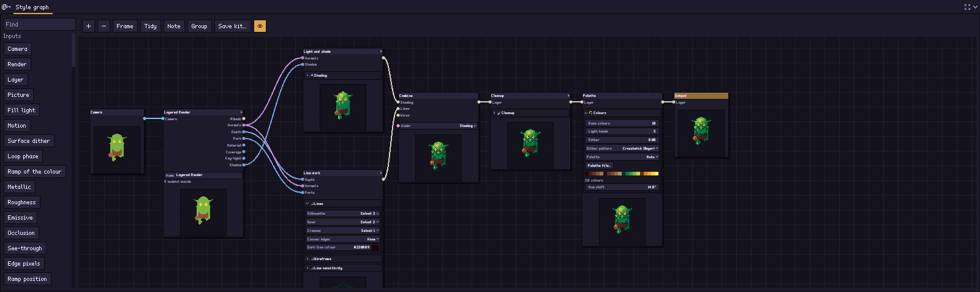Toggle the eye preview button in toolbar
The image size is (980, 292).
coord(260,26)
